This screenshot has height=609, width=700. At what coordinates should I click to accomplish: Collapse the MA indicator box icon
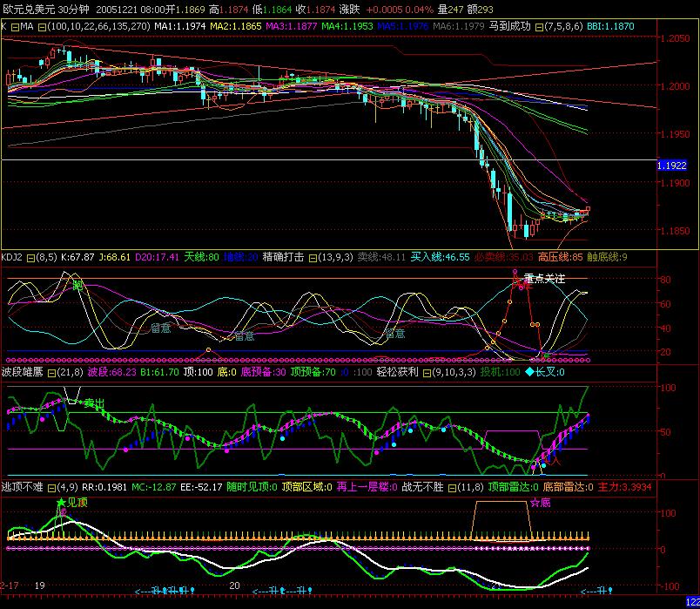(x=15, y=27)
